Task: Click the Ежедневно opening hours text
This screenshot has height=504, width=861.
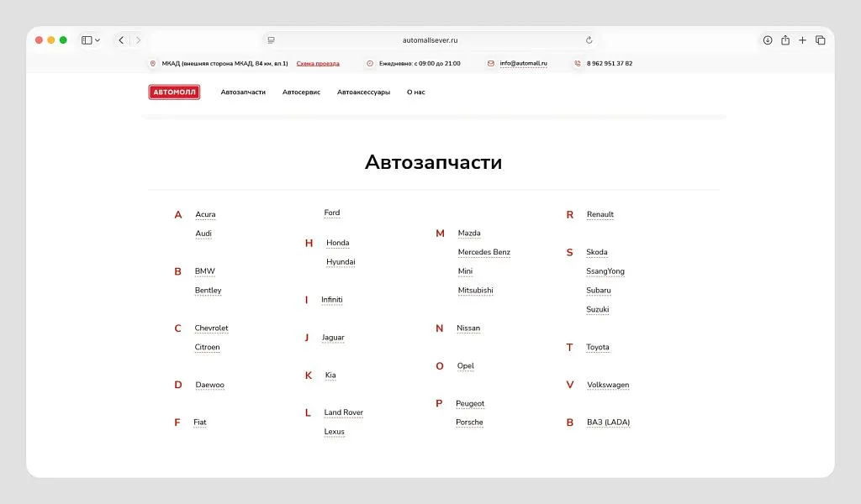Action: click(x=420, y=64)
